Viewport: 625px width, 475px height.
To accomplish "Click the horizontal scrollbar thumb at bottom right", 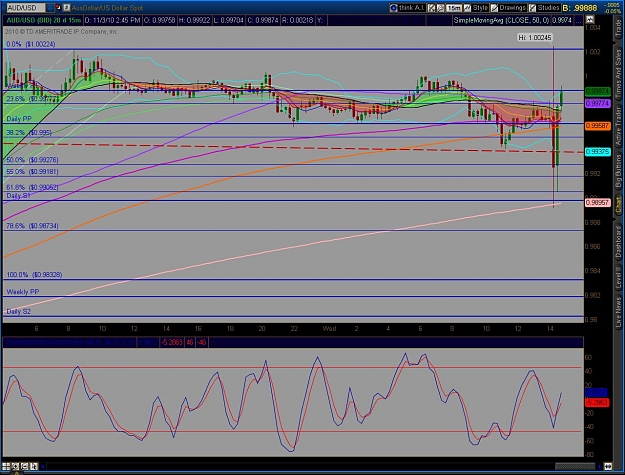I will pyautogui.click(x=575, y=466).
